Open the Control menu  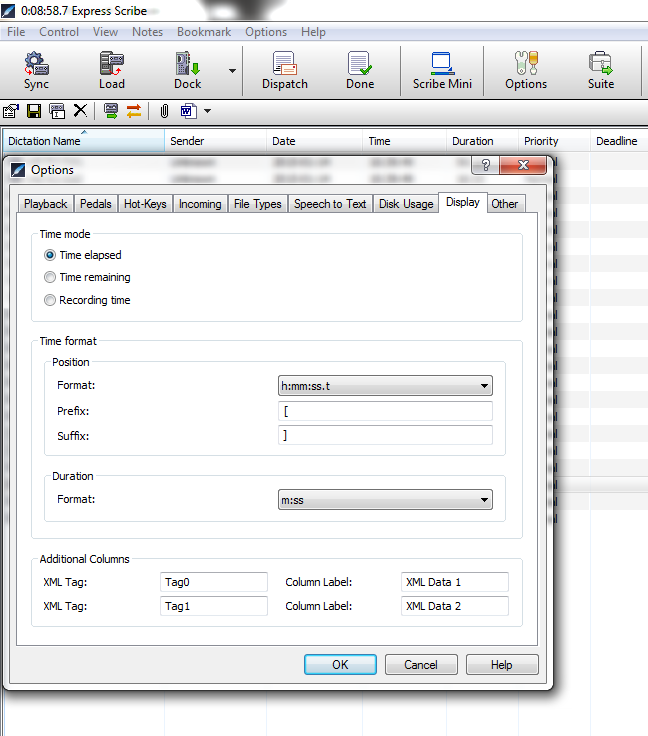(x=59, y=32)
